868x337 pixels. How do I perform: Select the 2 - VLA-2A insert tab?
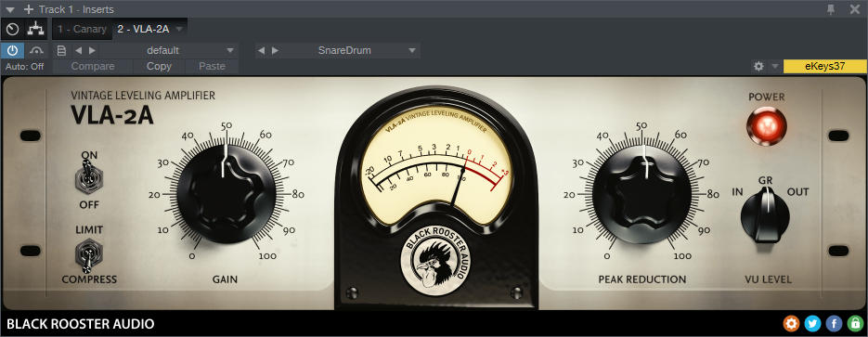143,29
